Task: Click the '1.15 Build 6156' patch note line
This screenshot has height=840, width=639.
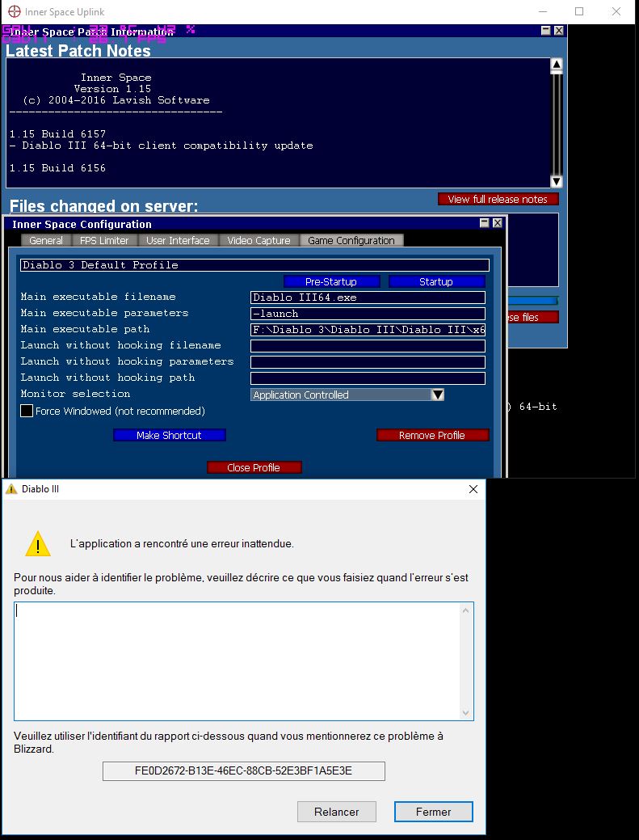Action: click(58, 167)
